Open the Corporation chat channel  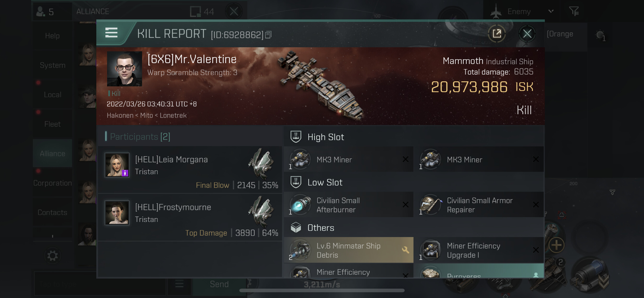[52, 183]
